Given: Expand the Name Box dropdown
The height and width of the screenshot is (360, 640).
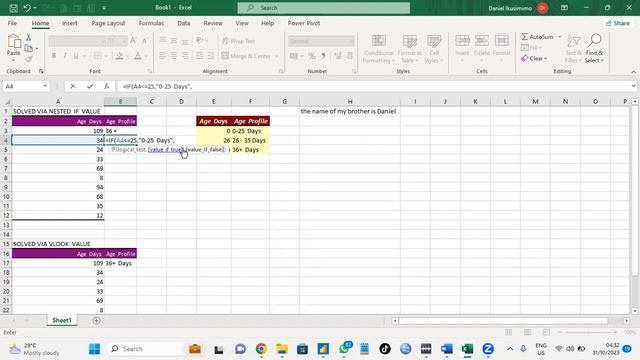Looking at the screenshot, I should (x=45, y=86).
